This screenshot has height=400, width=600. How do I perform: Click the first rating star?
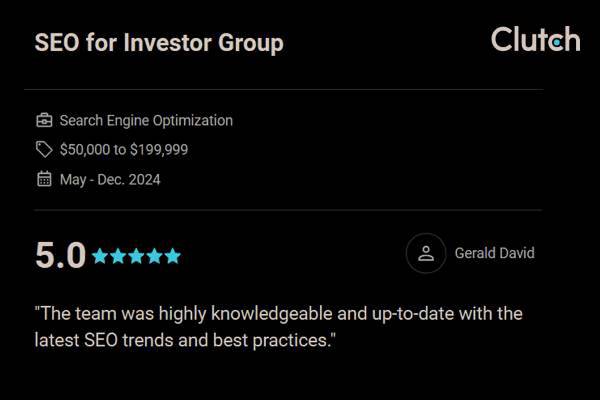click(100, 256)
